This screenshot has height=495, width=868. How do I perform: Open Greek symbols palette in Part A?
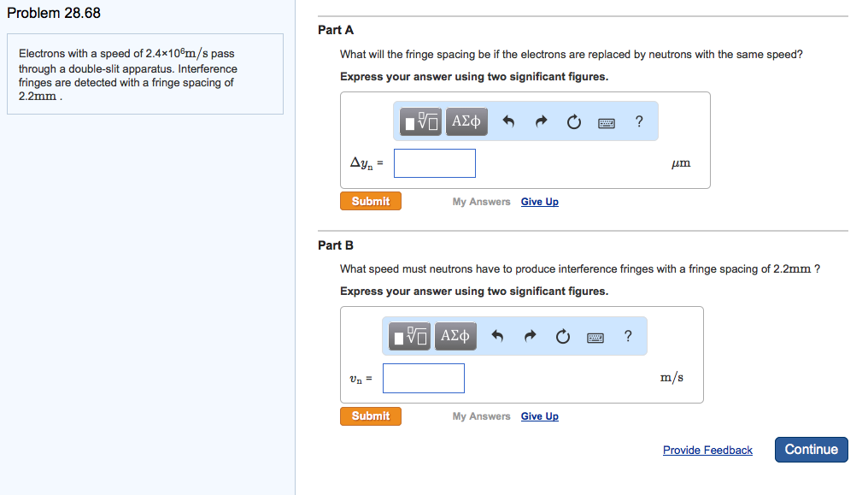coord(466,121)
